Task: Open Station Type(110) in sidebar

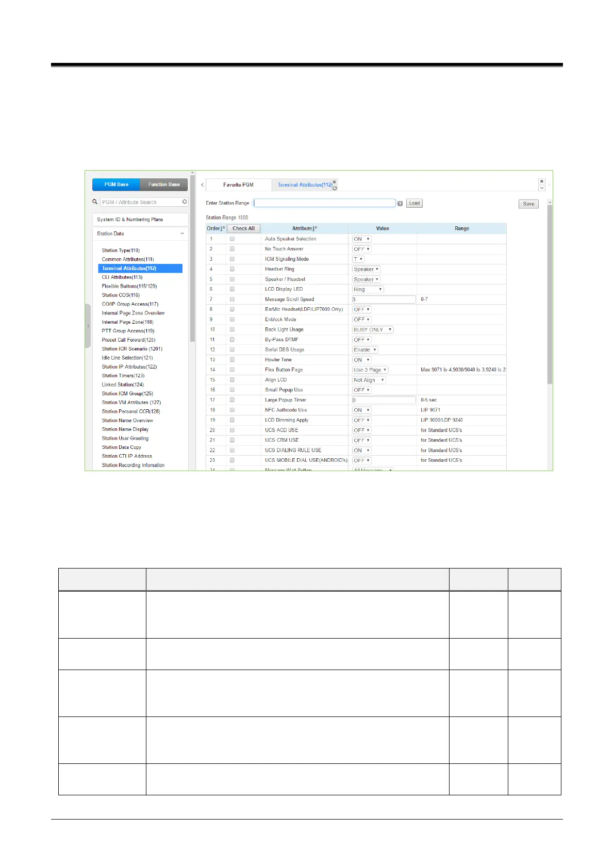Action: 121,251
